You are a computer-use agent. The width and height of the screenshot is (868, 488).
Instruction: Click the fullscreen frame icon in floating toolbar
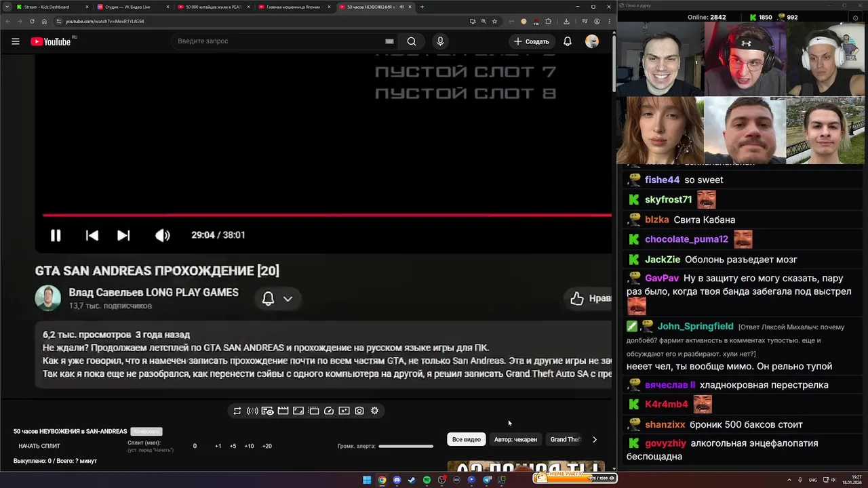pyautogui.click(x=298, y=411)
